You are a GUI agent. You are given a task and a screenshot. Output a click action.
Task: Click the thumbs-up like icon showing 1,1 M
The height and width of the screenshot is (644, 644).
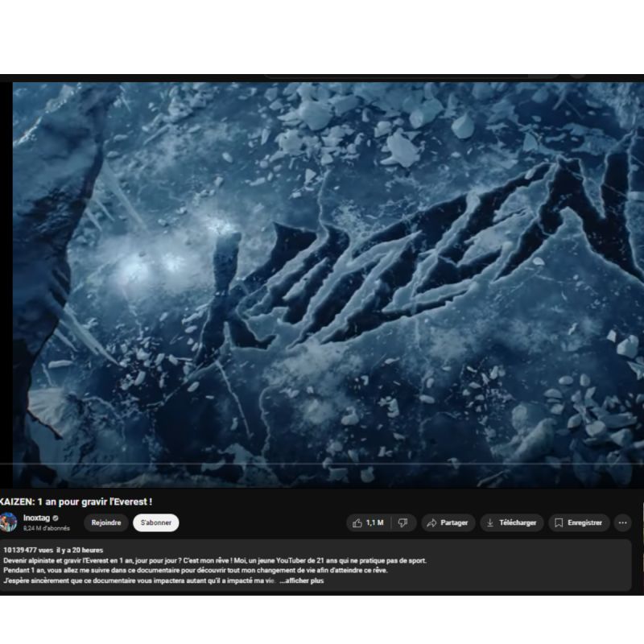click(357, 522)
